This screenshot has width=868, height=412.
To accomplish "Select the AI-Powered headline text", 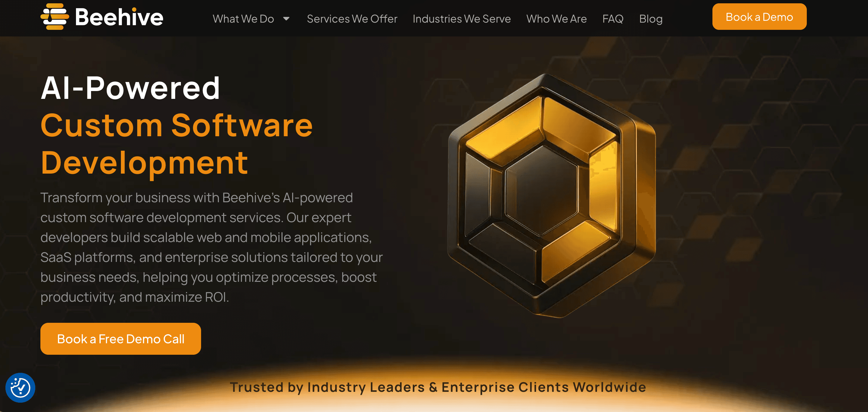I will point(131,88).
